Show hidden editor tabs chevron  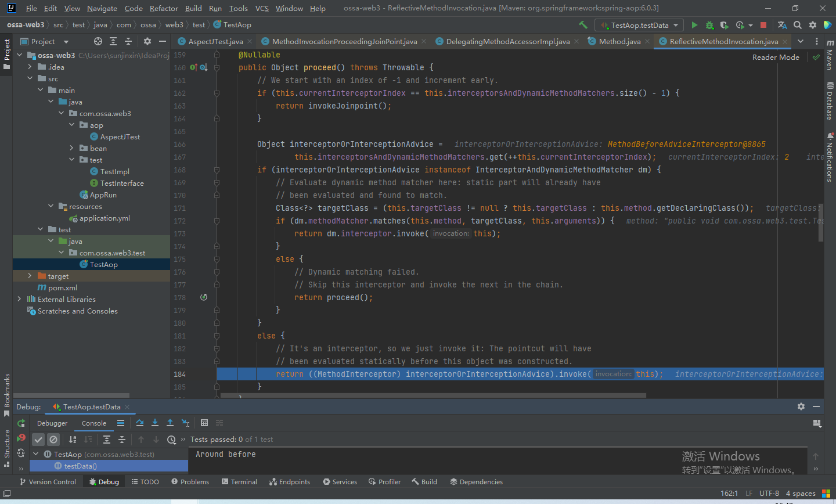[x=801, y=41]
